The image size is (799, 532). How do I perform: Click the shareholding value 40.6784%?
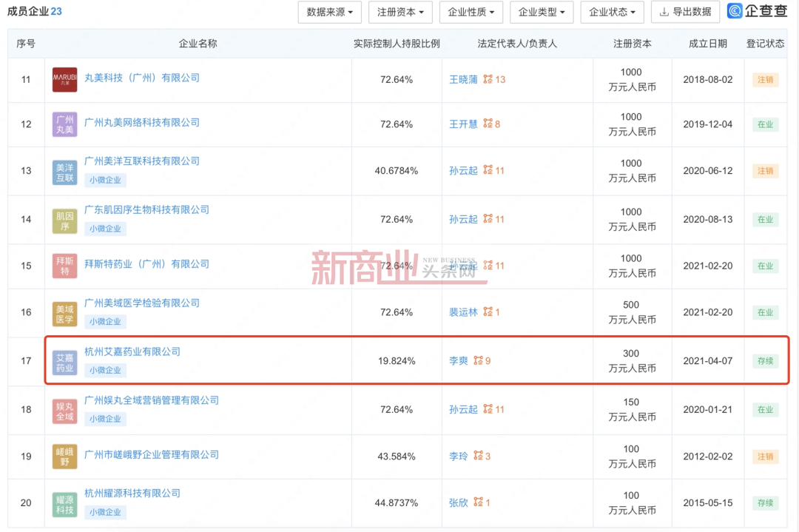pos(397,171)
